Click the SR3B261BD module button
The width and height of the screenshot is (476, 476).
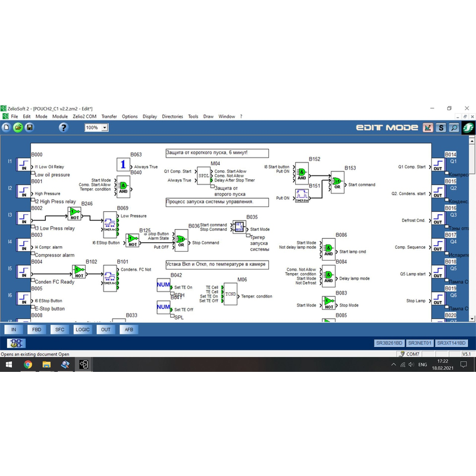[389, 343]
